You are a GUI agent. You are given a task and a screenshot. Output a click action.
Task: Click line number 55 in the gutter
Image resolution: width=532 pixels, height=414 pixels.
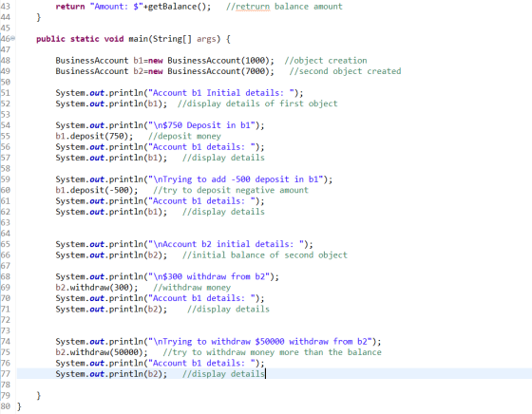[6, 136]
